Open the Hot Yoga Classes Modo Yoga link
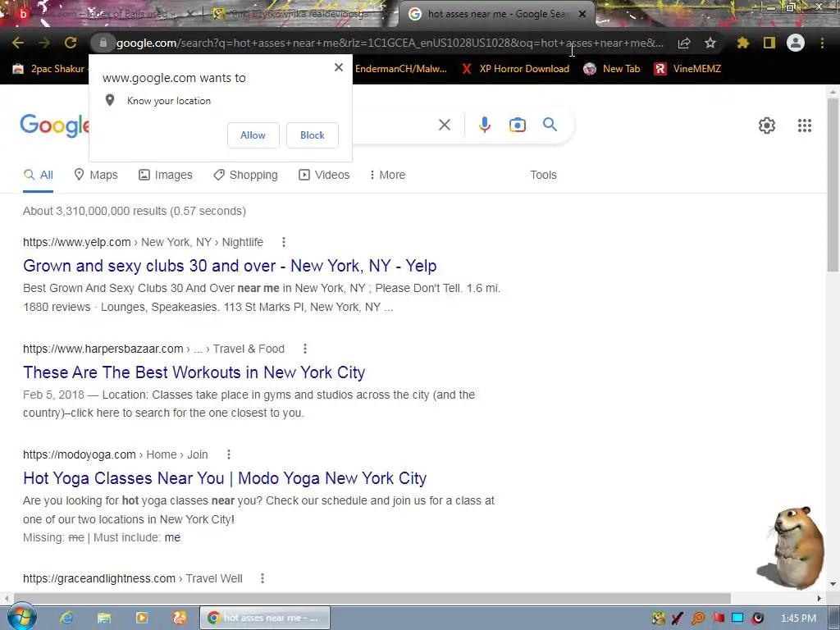 pos(225,478)
